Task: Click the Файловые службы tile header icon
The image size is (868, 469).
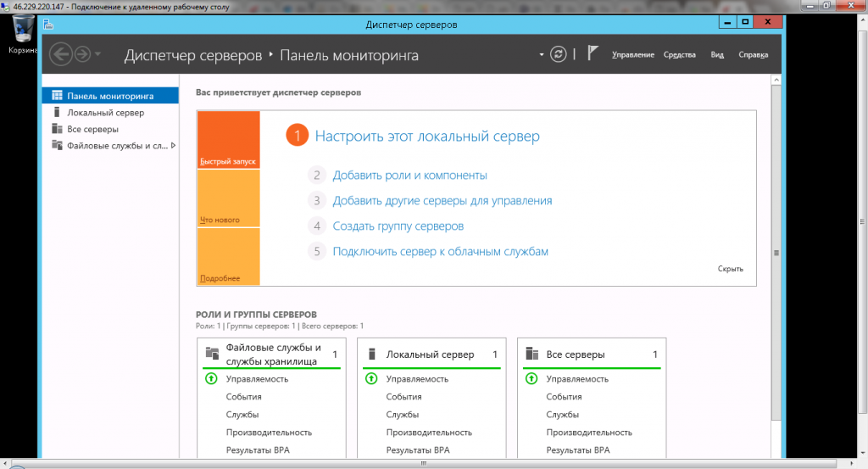Action: [x=212, y=355]
